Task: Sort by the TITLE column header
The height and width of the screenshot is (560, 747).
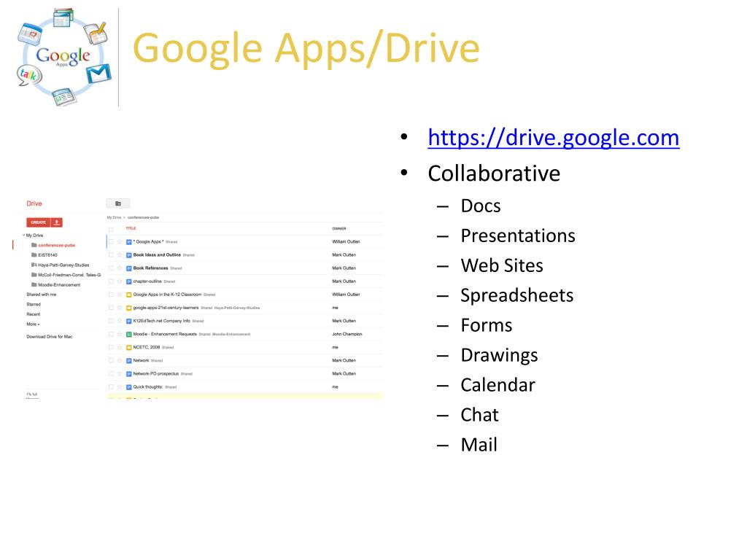Action: (131, 228)
